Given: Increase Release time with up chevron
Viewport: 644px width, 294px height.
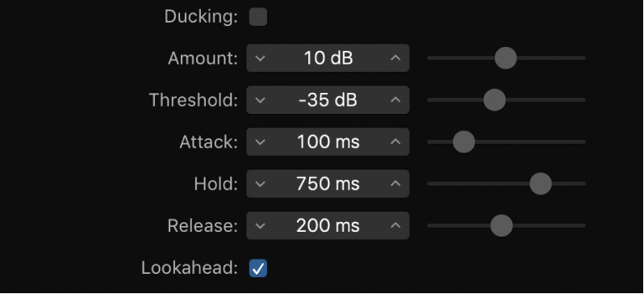Looking at the screenshot, I should point(395,225).
